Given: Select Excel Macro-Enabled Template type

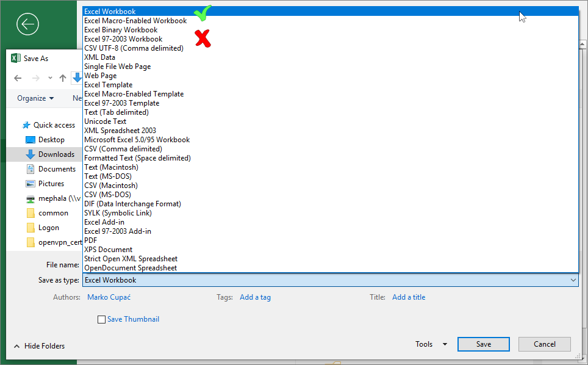Looking at the screenshot, I should [x=331, y=94].
